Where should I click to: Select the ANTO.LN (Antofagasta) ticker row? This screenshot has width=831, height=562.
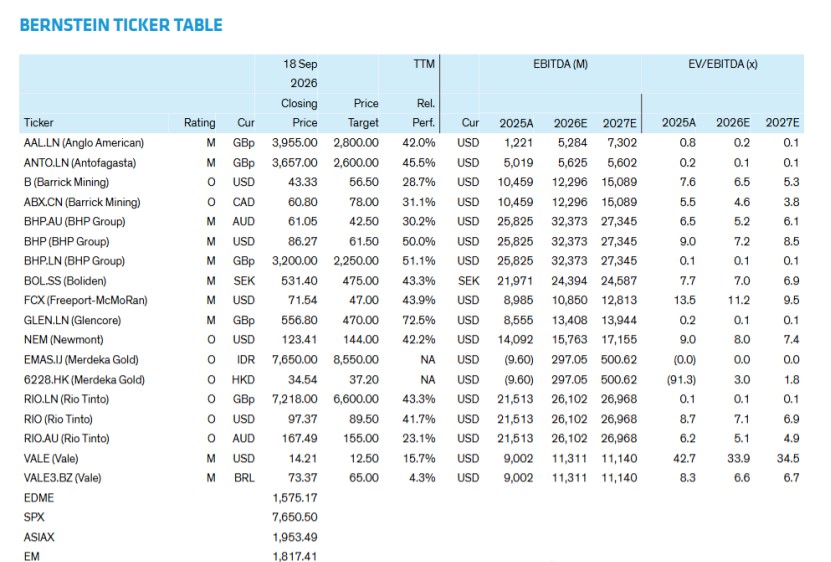[x=411, y=163]
